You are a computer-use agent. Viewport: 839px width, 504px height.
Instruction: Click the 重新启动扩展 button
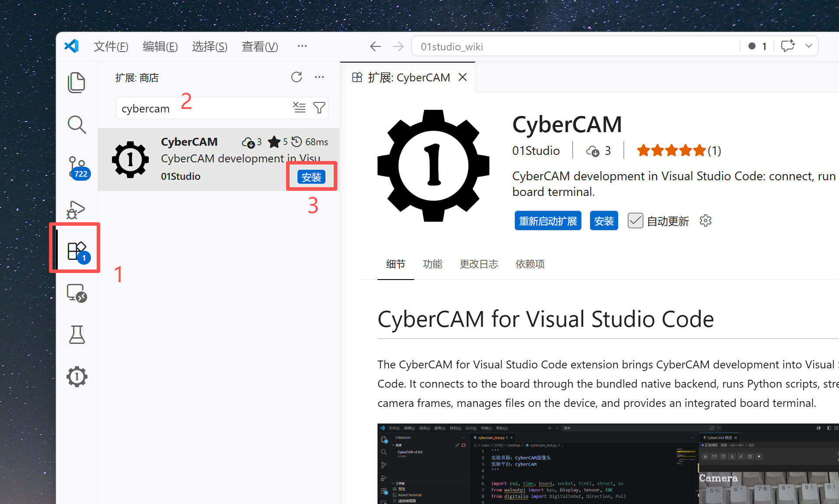(548, 221)
